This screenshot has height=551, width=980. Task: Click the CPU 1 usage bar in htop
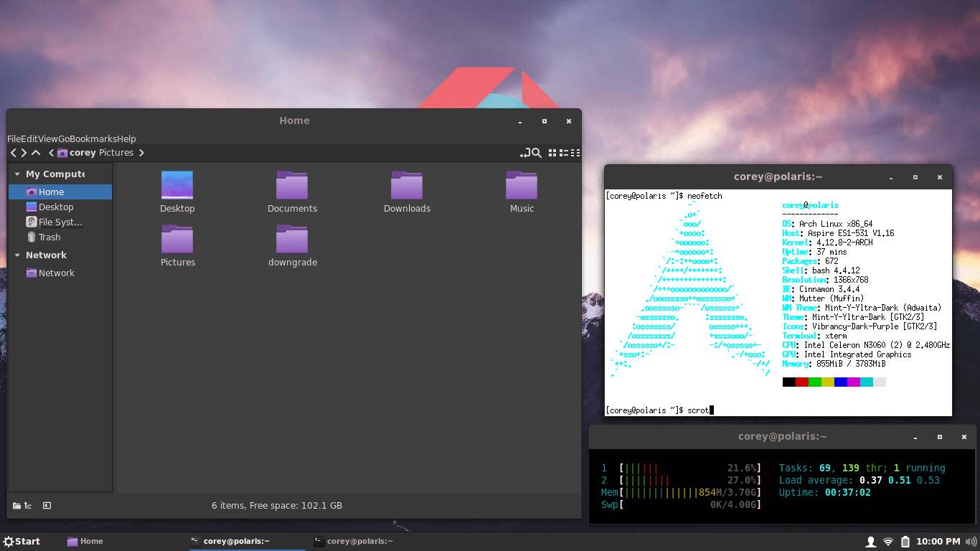[680, 468]
